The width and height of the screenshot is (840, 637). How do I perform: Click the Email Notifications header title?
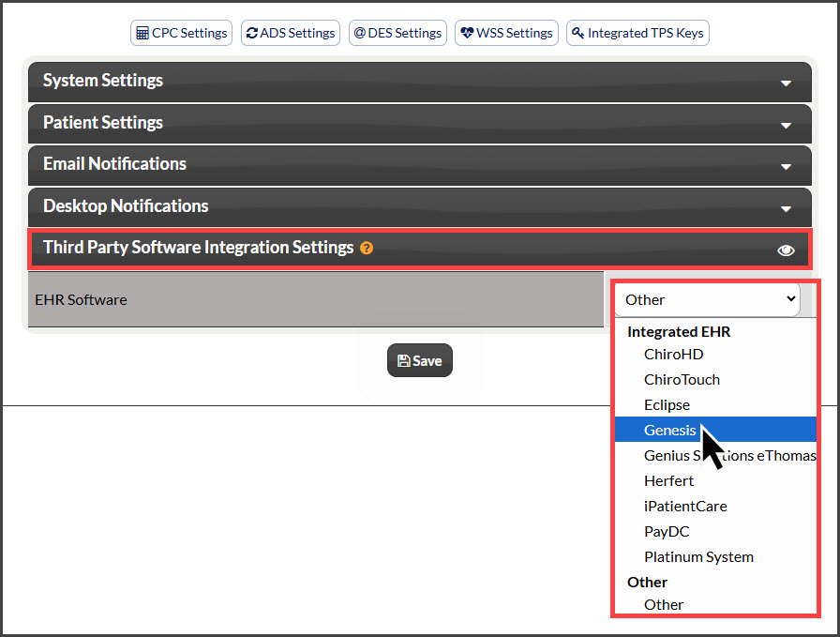(x=114, y=163)
